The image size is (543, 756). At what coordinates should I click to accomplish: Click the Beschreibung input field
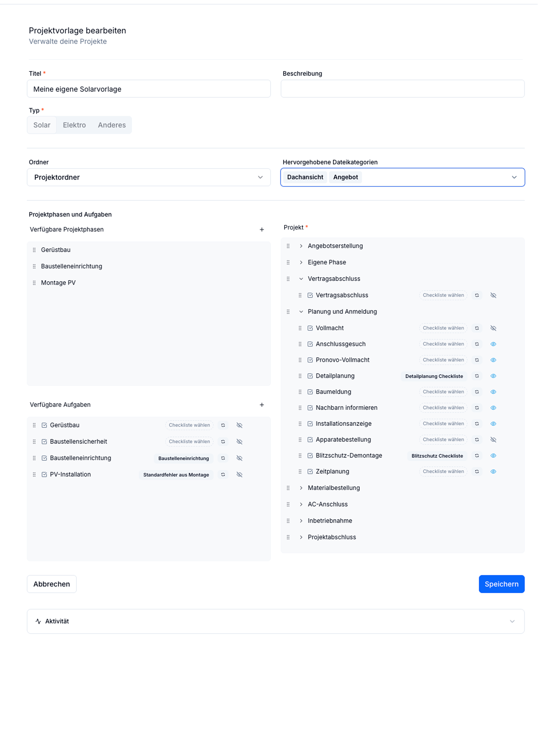[402, 89]
